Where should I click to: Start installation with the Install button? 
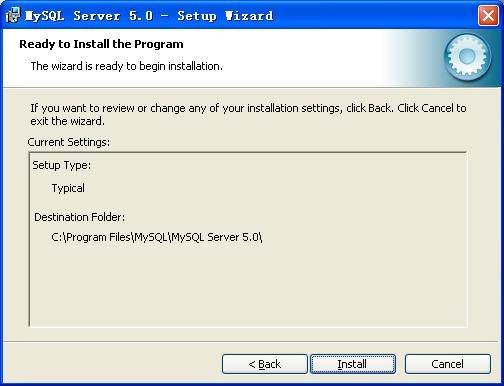click(x=353, y=364)
